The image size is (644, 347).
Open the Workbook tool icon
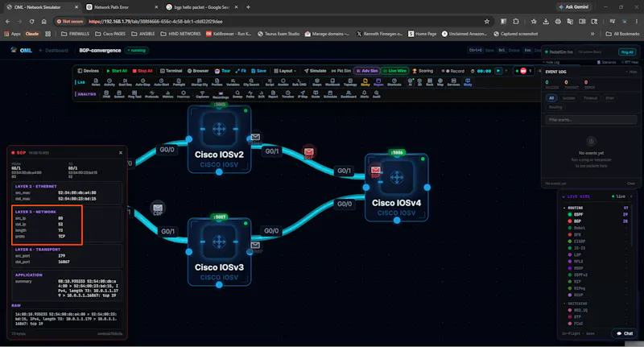click(332, 82)
